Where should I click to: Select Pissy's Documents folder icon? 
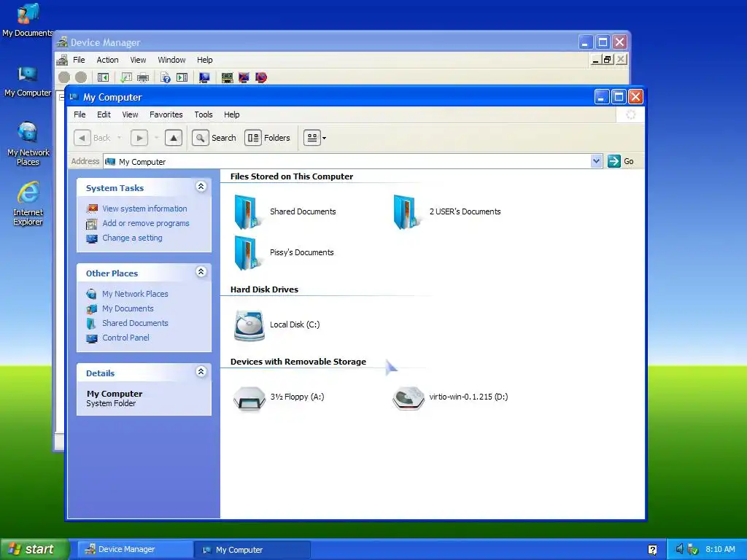[x=249, y=253]
